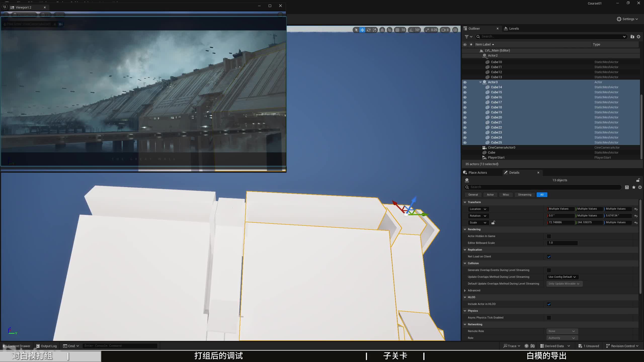This screenshot has height=362, width=644.
Task: Uncheck Include Actor in HLOD
Action: pos(549,304)
